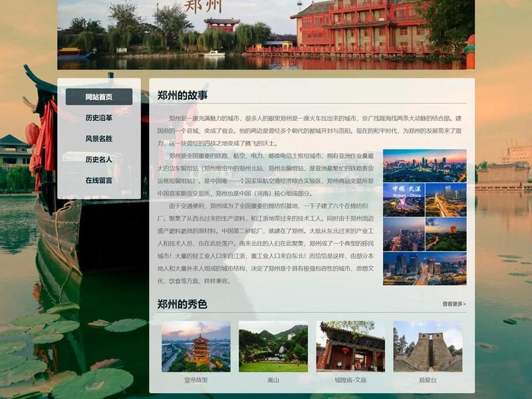Click the 城隍庙-文庙 caption
The width and height of the screenshot is (532, 399).
click(x=350, y=380)
